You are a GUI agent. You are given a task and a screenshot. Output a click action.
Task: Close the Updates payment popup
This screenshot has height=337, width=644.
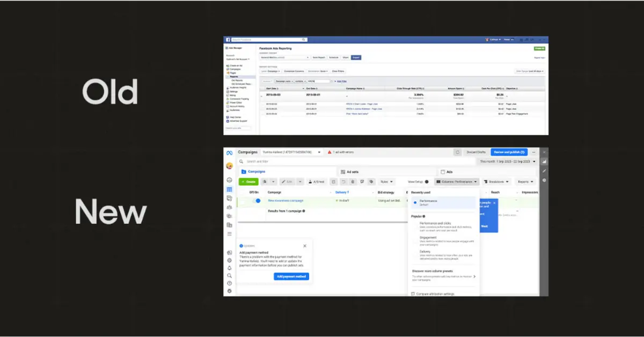(x=305, y=246)
